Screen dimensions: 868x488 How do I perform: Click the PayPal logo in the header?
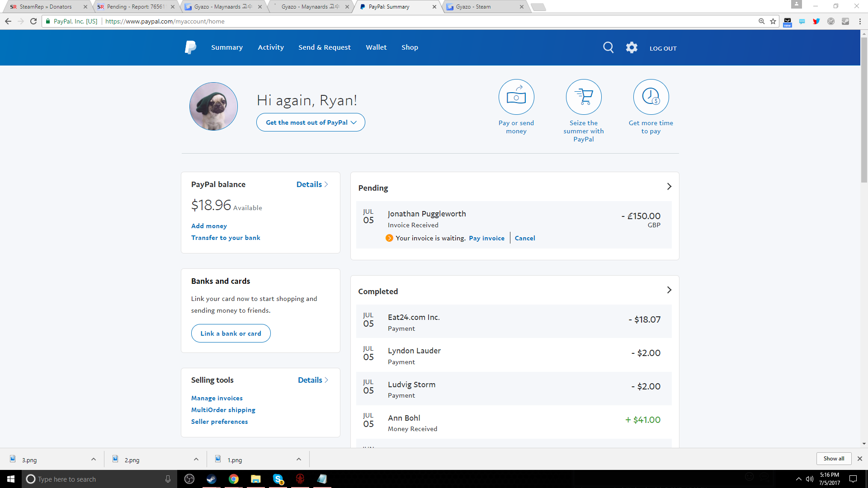point(190,47)
